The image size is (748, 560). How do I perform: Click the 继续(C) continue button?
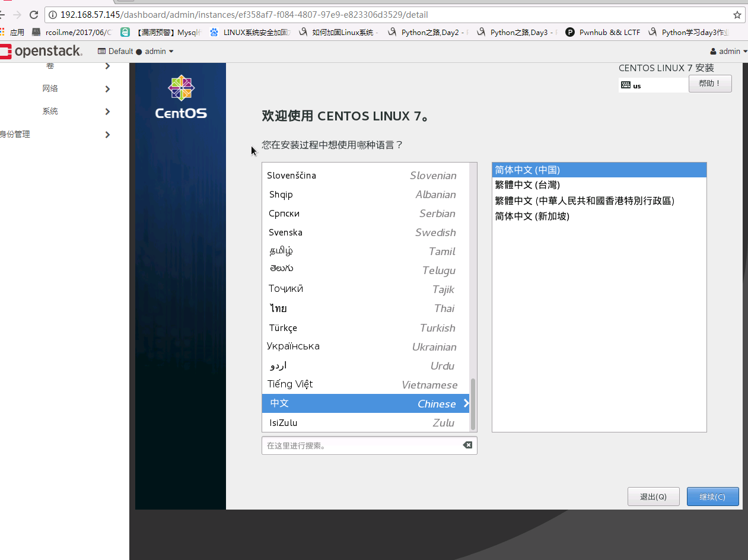point(713,497)
